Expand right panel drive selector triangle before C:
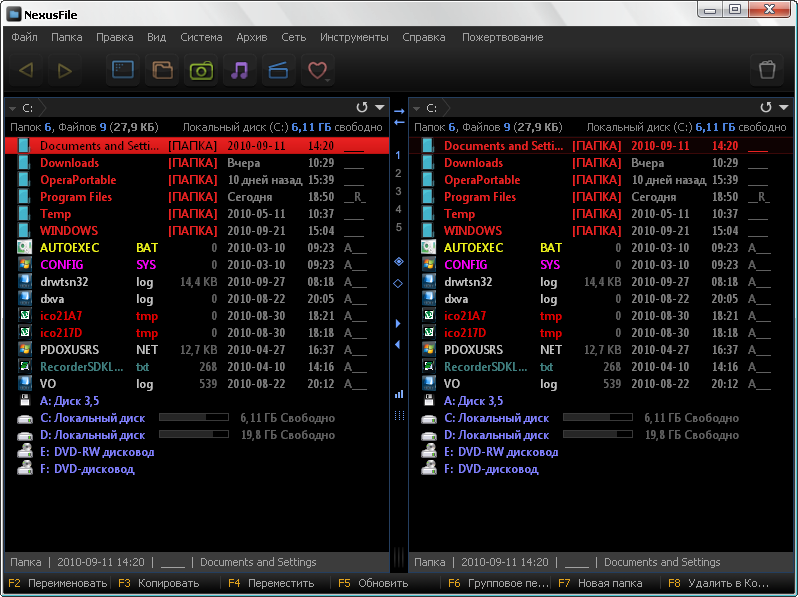The height and width of the screenshot is (597, 798). click(417, 108)
